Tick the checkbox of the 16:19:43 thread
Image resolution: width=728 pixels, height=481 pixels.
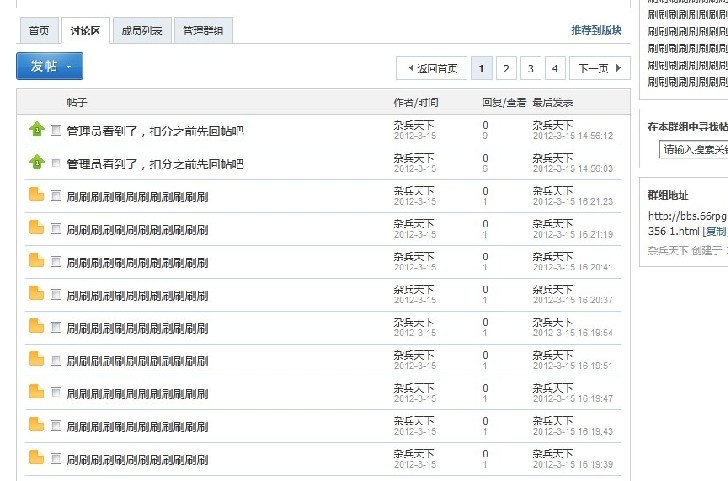[x=56, y=426]
